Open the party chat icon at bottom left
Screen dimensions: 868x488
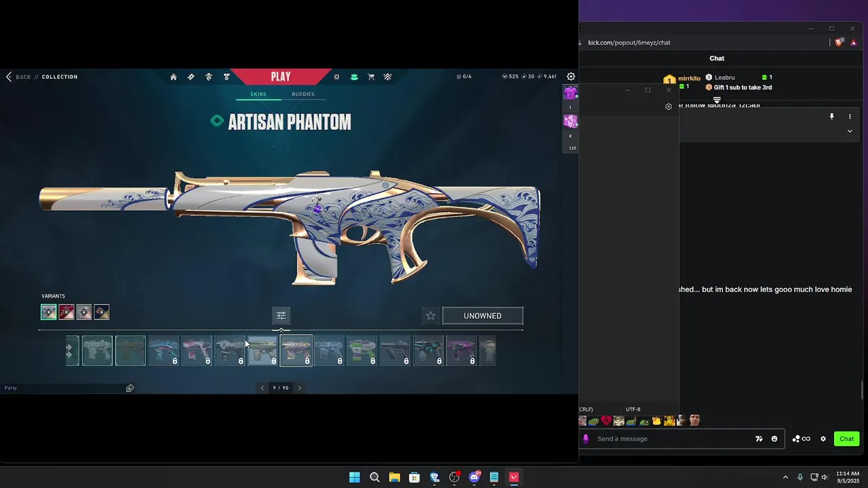[x=130, y=388]
